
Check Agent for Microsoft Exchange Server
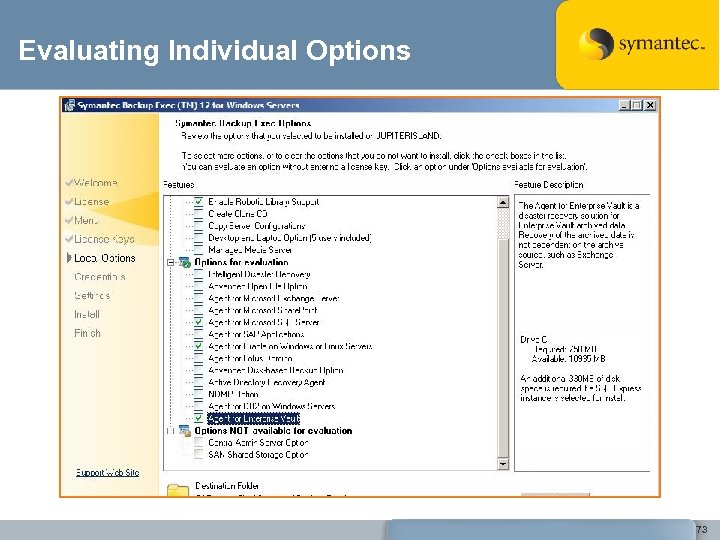pos(198,298)
